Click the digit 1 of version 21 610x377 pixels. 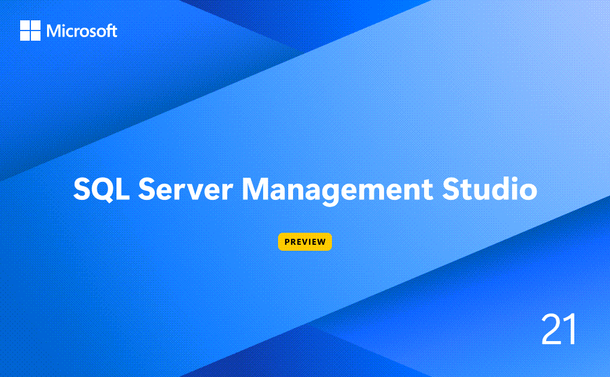click(x=570, y=329)
